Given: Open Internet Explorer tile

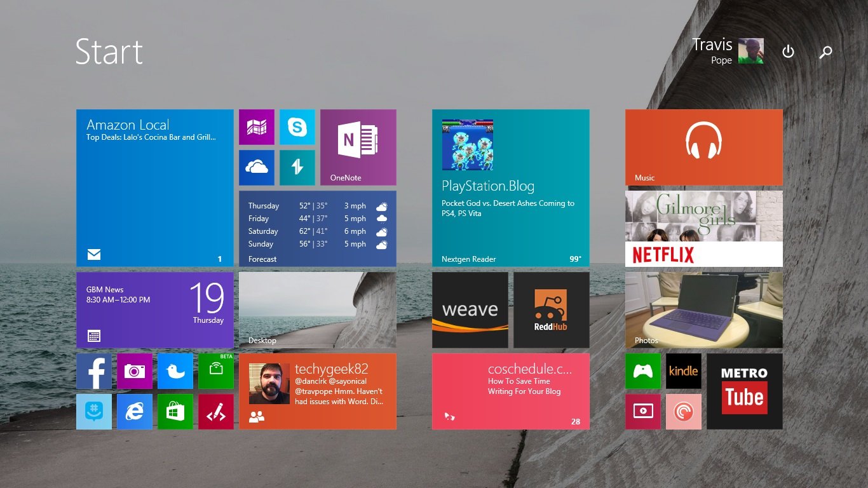Looking at the screenshot, I should pos(135,412).
